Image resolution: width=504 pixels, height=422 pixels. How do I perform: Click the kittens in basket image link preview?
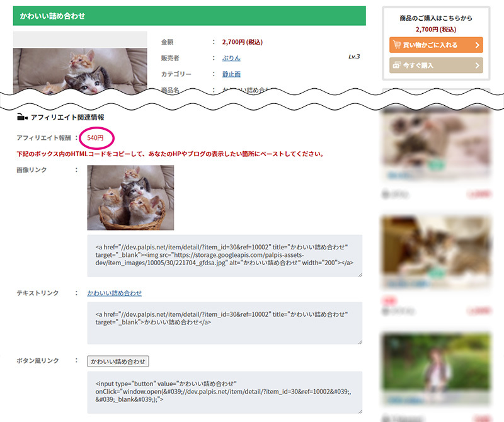(130, 198)
